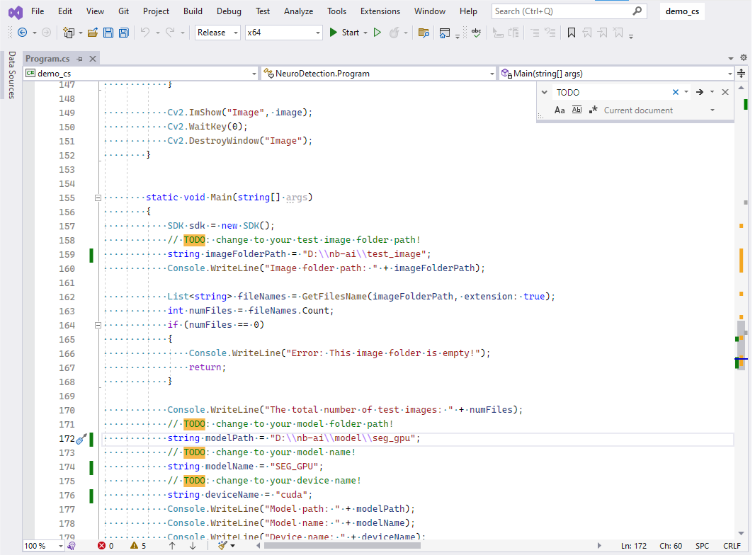Click the Search (Ctrl+Q) input field
The image size is (755, 560).
pos(569,11)
